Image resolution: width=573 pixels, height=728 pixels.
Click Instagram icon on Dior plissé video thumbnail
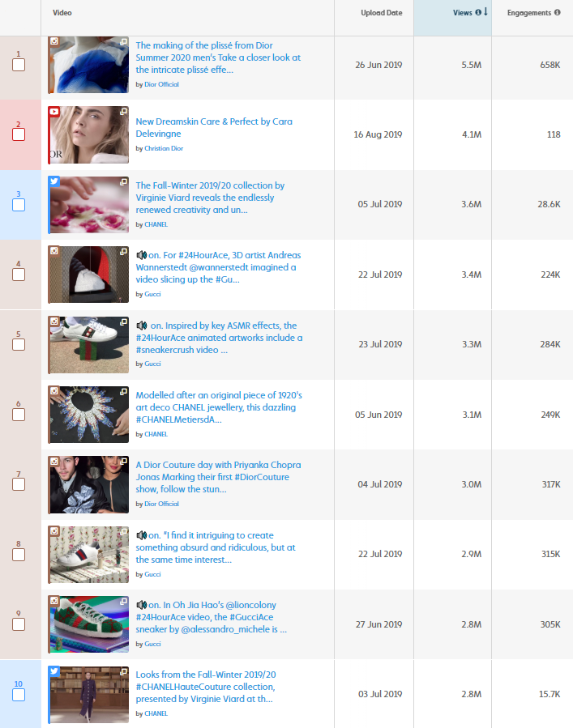click(54, 41)
